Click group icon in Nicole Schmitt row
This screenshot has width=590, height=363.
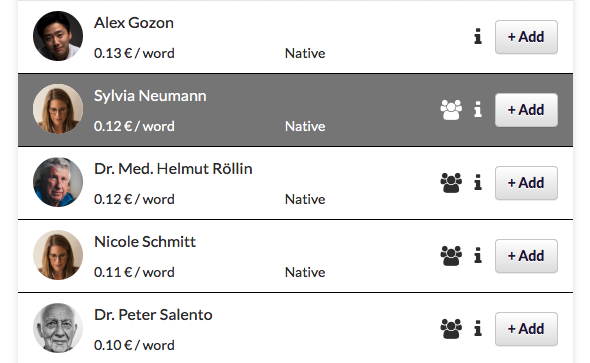[x=451, y=256]
